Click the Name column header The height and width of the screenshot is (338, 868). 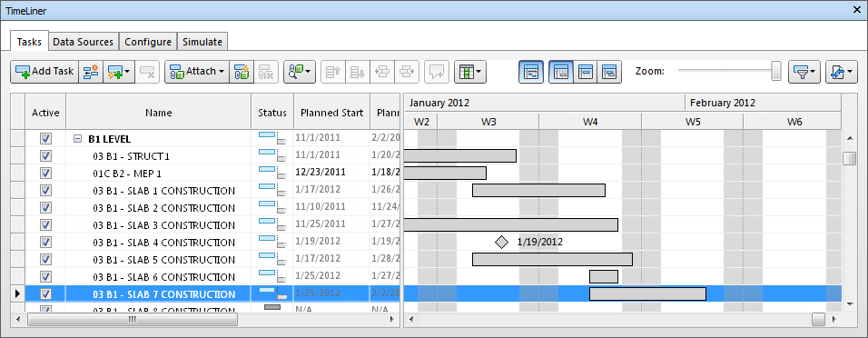click(x=159, y=113)
